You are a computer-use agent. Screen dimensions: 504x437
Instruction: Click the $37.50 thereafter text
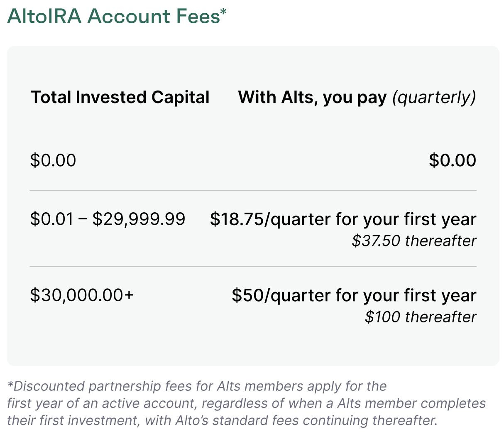point(414,241)
